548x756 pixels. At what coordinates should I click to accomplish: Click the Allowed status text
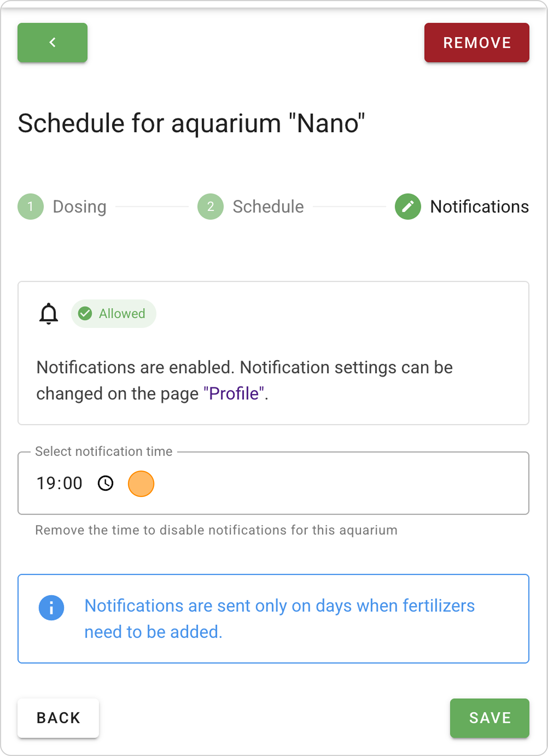122,314
